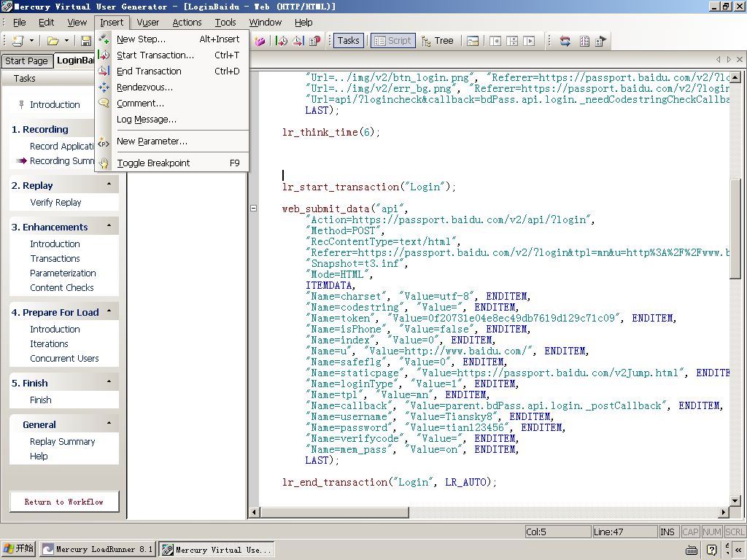Click the Return to Workflow button
Screen dimensions: 747x560
64,502
